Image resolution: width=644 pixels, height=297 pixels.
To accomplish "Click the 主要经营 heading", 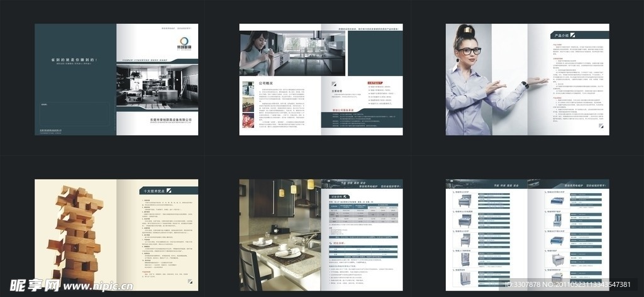I will tap(337, 91).
